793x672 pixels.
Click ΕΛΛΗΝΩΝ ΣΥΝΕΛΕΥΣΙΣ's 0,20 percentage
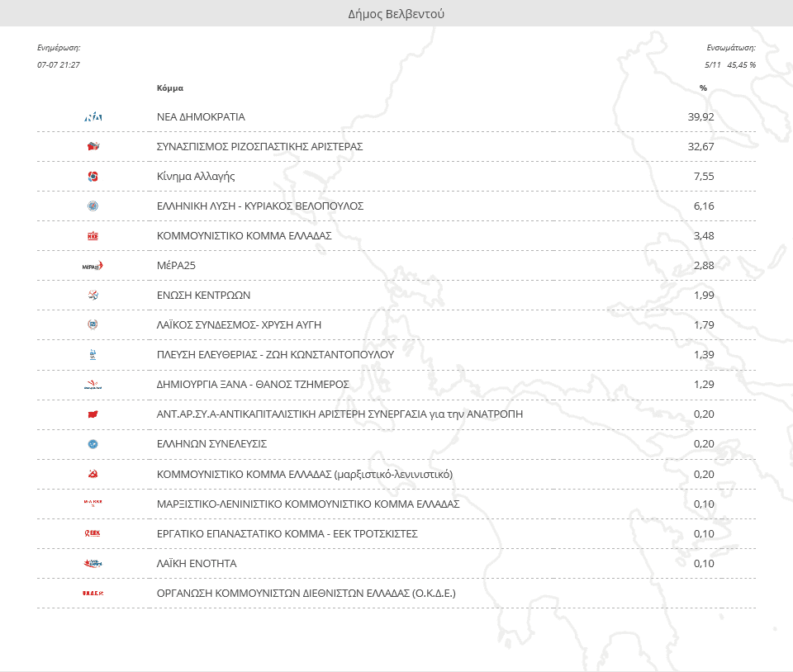(x=704, y=444)
